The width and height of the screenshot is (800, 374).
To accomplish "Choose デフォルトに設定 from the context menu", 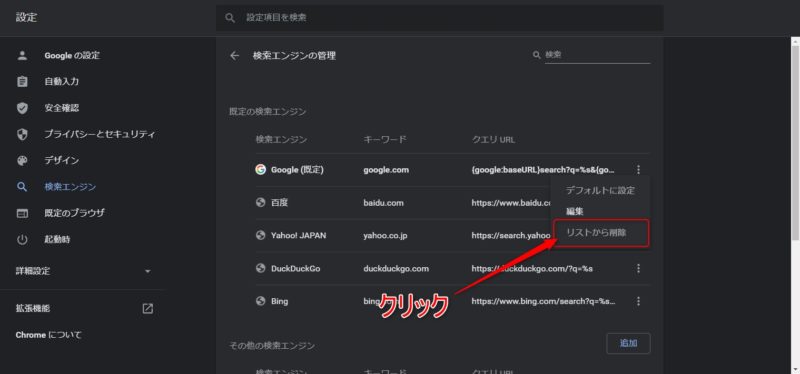I will pos(600,191).
